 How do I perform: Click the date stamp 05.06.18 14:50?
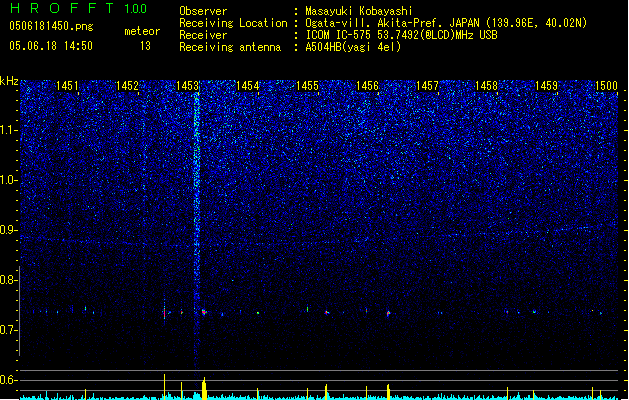[51, 46]
